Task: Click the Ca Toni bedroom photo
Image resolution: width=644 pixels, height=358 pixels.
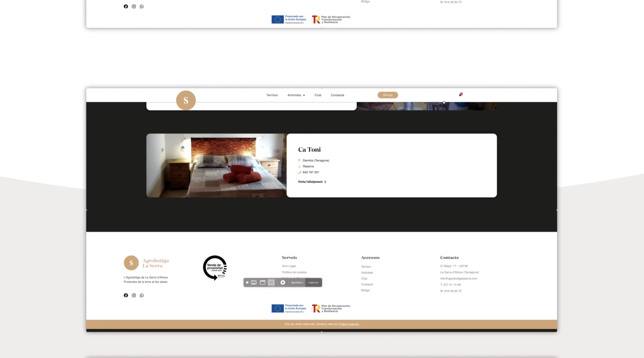Action: coord(216,165)
